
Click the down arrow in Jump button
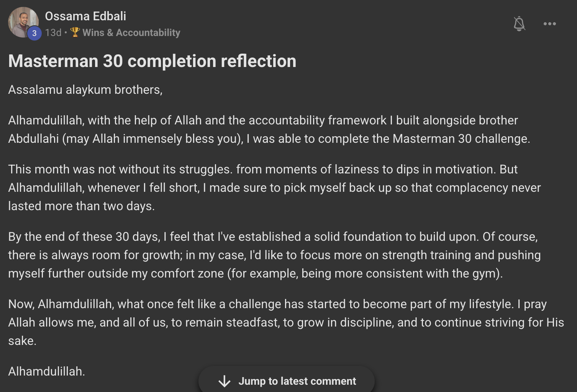[x=225, y=381]
